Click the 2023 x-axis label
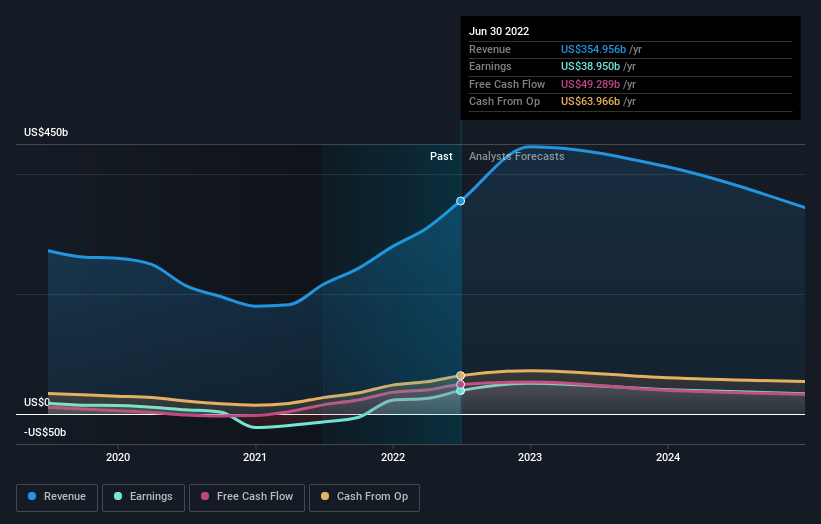 pyautogui.click(x=530, y=457)
